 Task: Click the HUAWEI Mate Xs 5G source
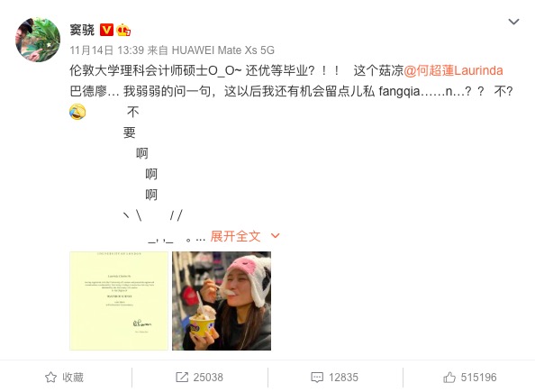click(222, 50)
